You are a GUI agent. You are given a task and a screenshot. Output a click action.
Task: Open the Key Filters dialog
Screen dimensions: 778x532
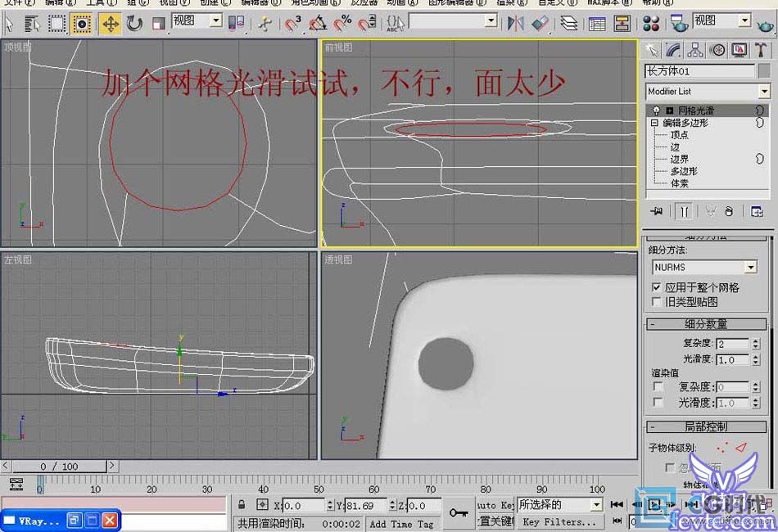(559, 522)
